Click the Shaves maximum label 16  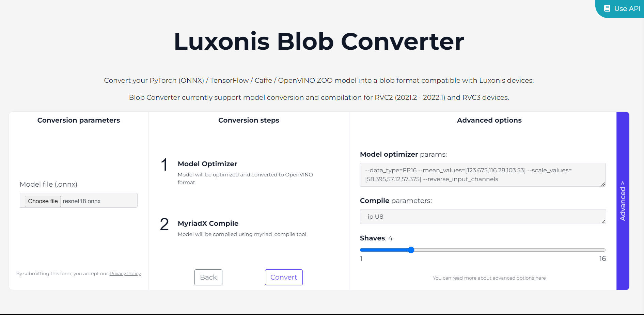click(602, 258)
